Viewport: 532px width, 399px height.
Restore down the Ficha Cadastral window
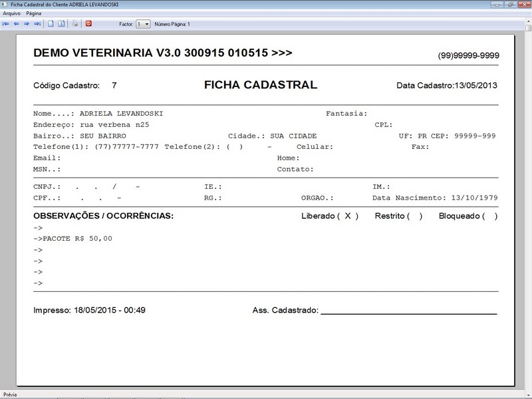(x=510, y=5)
